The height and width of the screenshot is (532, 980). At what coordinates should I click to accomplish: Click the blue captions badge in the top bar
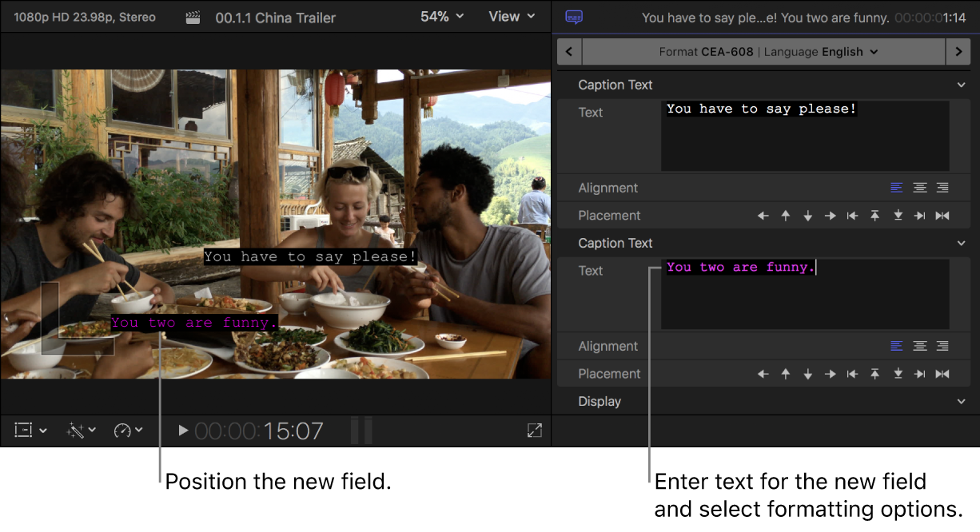(x=574, y=16)
